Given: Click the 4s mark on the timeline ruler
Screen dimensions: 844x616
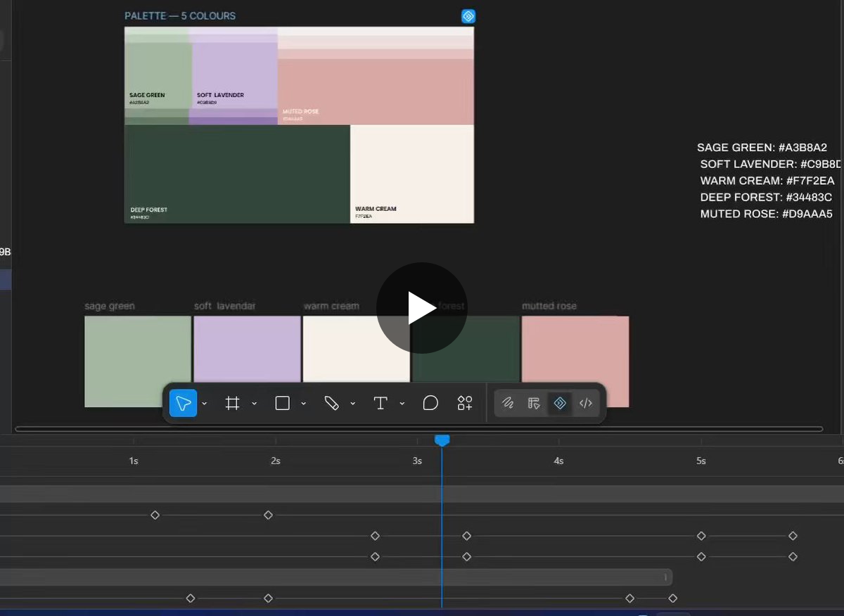Looking at the screenshot, I should pos(558,461).
